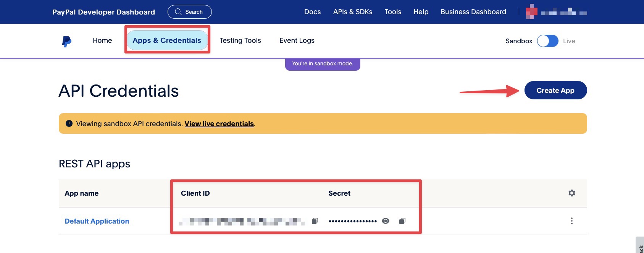Click the magnifier icon in Search
The image size is (644, 253).
coord(178,12)
